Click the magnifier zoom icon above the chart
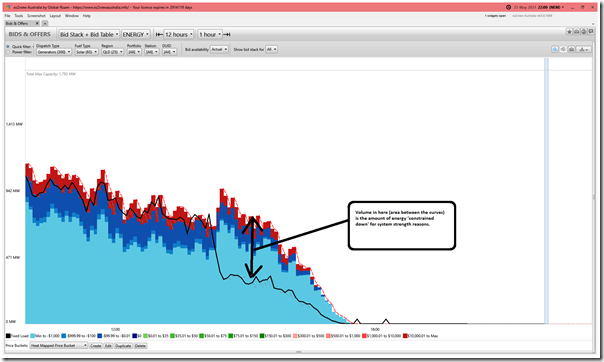Image resolution: width=604 pixels, height=362 pixels. [x=555, y=49]
